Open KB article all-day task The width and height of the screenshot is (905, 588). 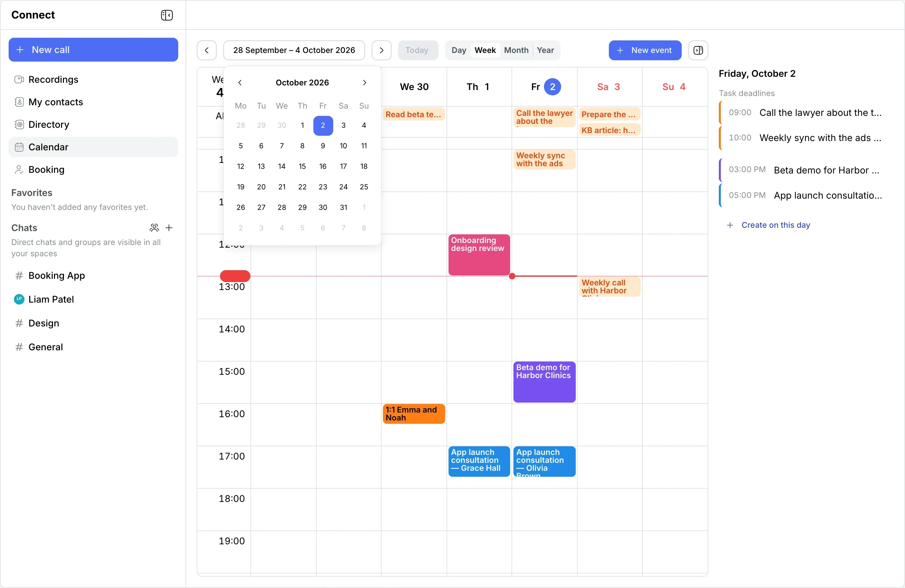[x=610, y=130]
